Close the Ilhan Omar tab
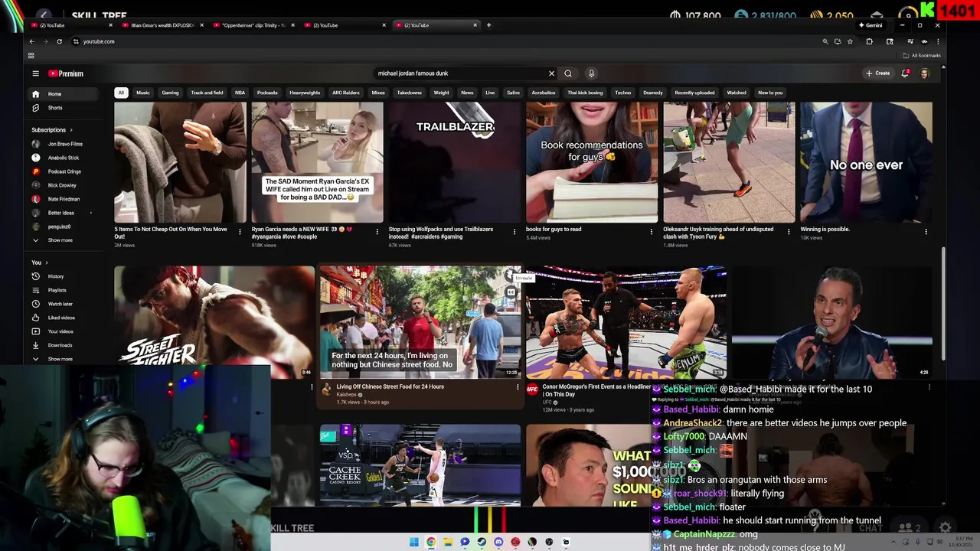 (201, 25)
